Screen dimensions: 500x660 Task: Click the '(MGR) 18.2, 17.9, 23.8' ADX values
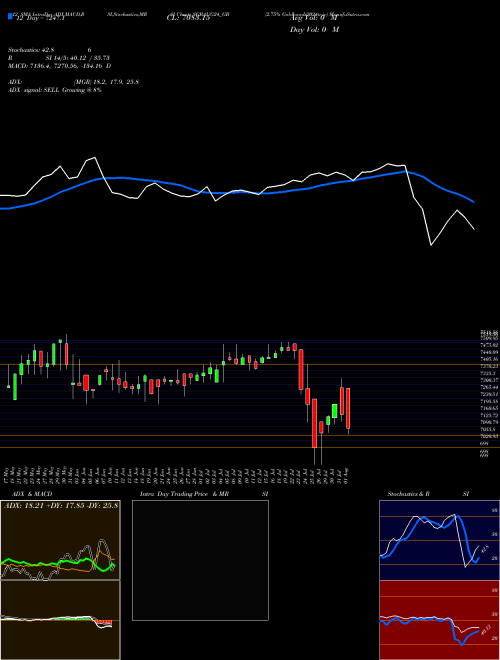[106, 82]
